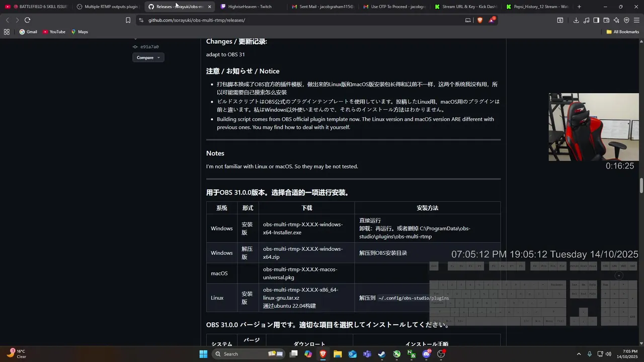
Task: Switch to Multiple RTMP outputs plugin tab
Action: coord(107,7)
